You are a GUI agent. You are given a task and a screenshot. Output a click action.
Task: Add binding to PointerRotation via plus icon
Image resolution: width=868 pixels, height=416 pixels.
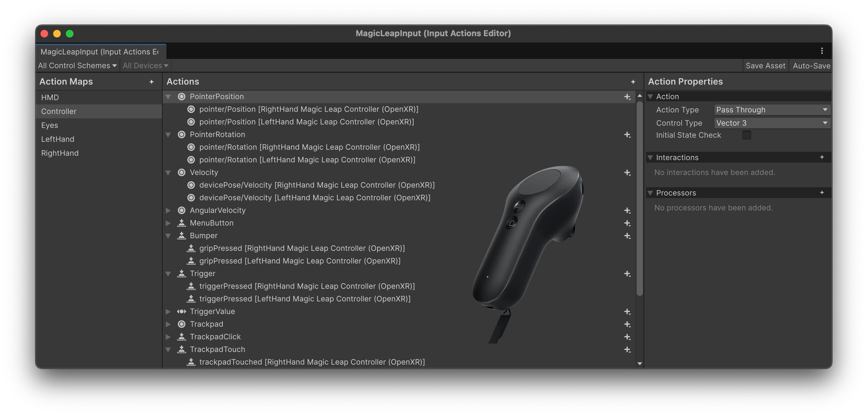click(627, 135)
